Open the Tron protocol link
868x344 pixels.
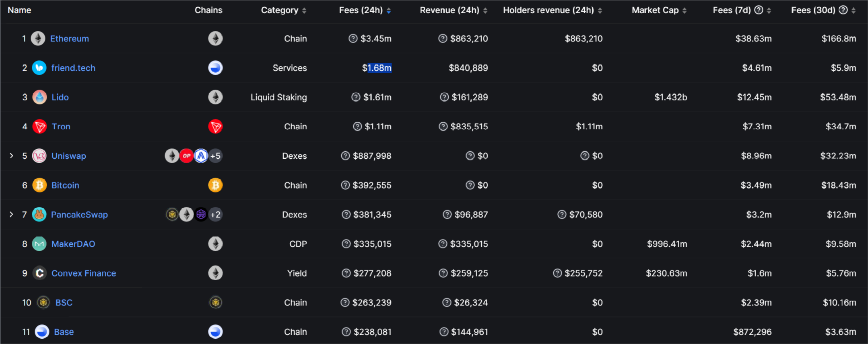(x=61, y=127)
